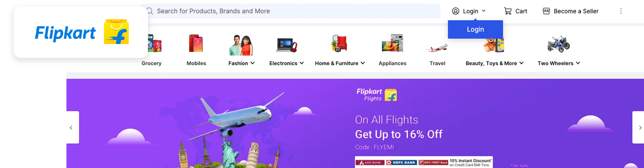Image resolution: width=644 pixels, height=168 pixels.
Task: Click the Become a Seller link
Action: click(x=576, y=11)
